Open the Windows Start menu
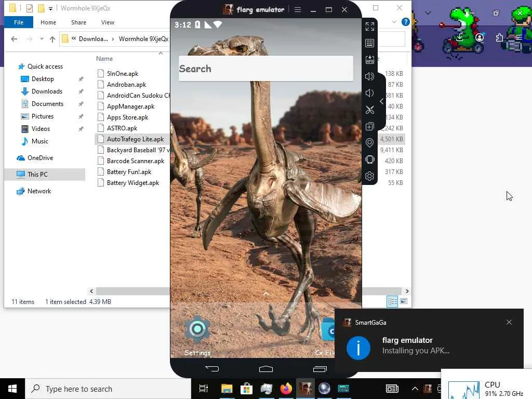This screenshot has width=532, height=399. [x=12, y=389]
